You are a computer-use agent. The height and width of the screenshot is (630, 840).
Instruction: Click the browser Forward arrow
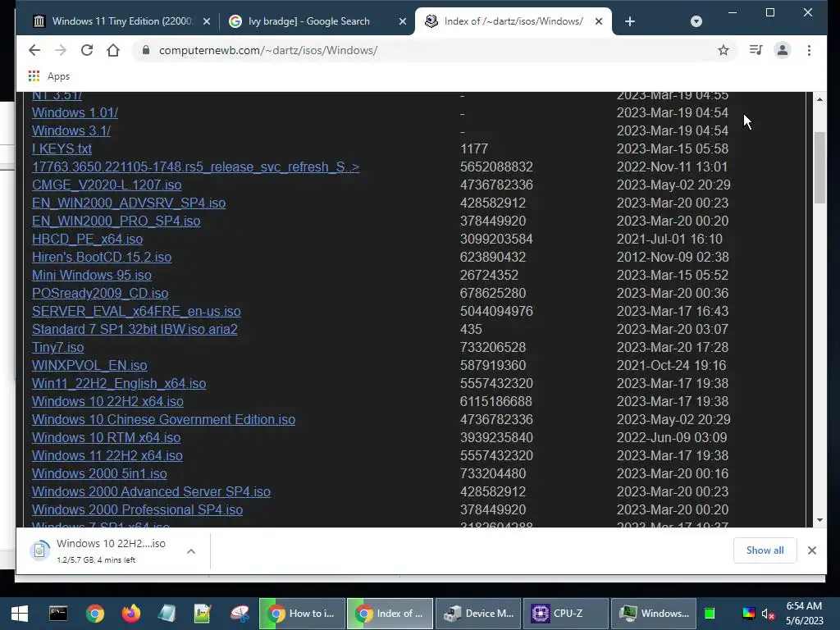[61, 50]
